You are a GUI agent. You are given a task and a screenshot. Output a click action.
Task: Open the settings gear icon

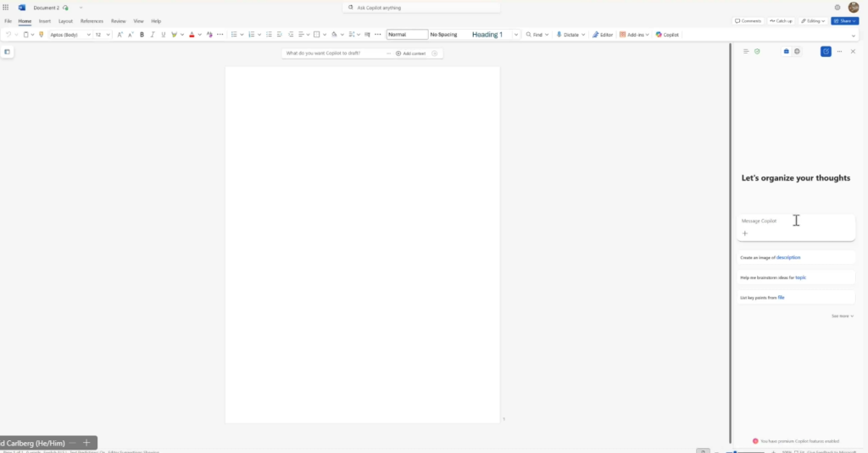pyautogui.click(x=837, y=8)
